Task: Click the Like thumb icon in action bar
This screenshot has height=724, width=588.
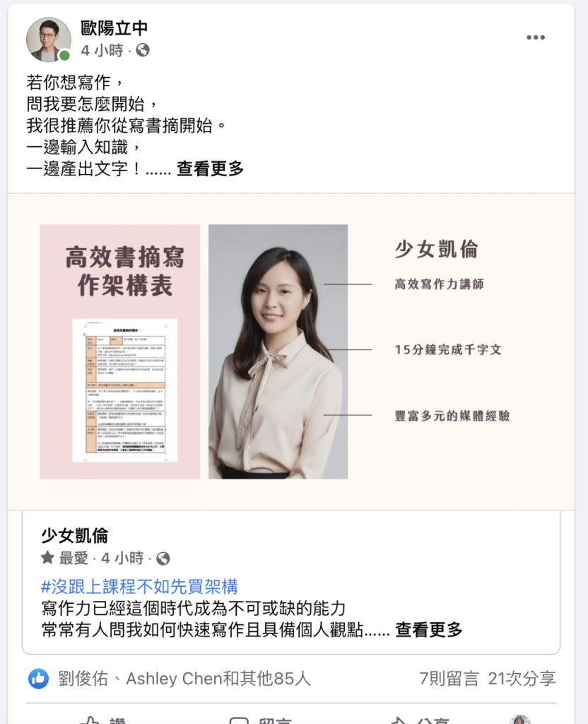Action: [x=90, y=720]
